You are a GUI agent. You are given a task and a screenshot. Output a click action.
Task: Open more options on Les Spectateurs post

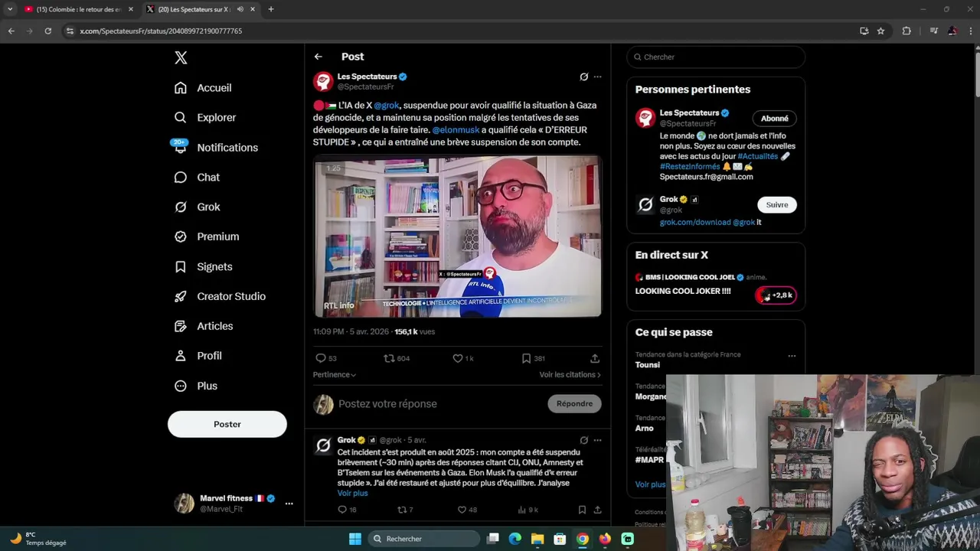pyautogui.click(x=598, y=77)
